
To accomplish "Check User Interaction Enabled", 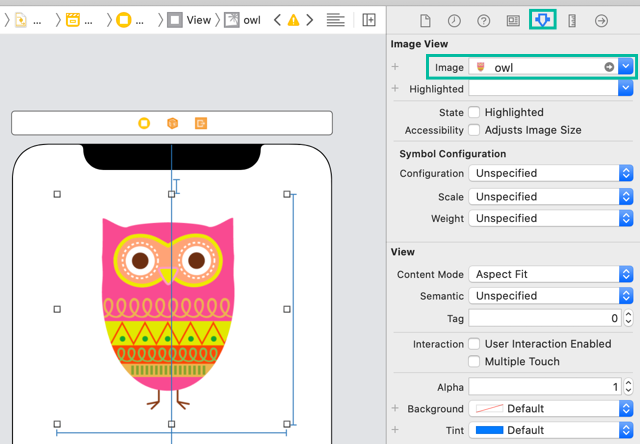I will (x=475, y=344).
